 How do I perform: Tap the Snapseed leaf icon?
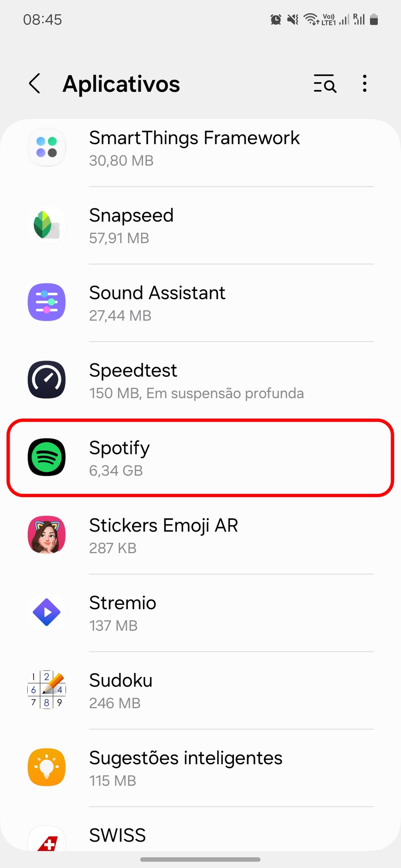47,225
